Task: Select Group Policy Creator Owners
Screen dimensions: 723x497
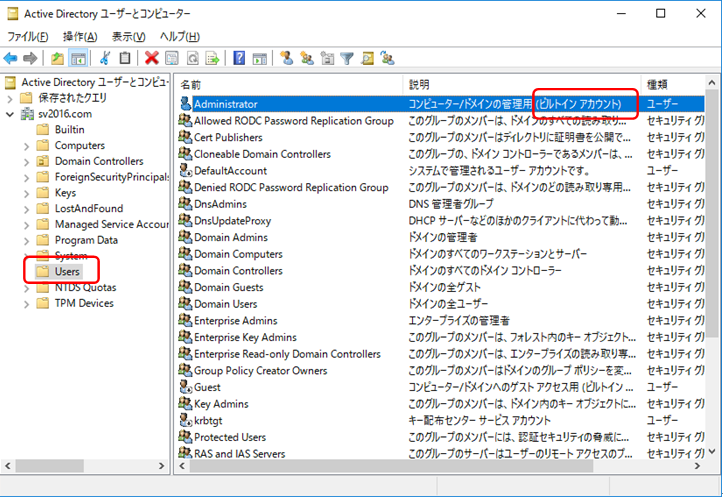Action: click(261, 370)
